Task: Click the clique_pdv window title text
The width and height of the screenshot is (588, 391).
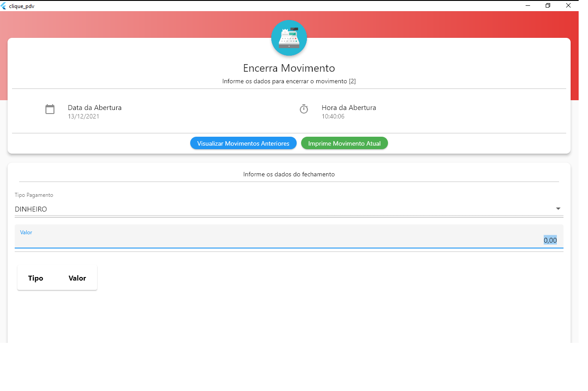Action: pos(21,6)
